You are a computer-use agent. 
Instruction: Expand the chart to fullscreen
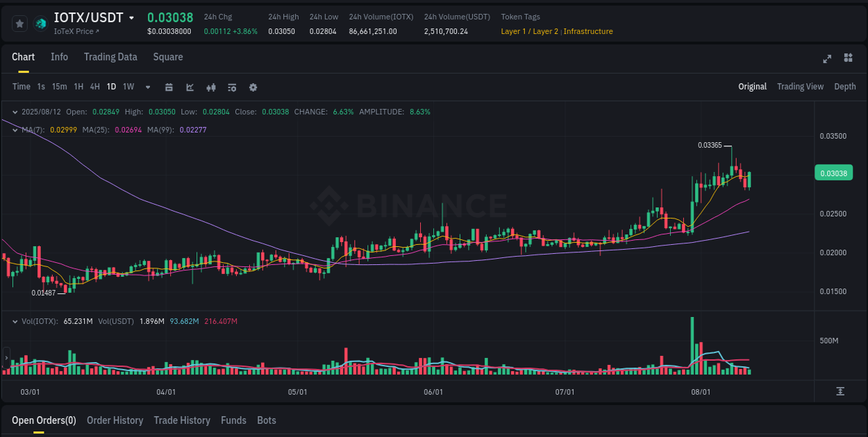click(x=826, y=59)
